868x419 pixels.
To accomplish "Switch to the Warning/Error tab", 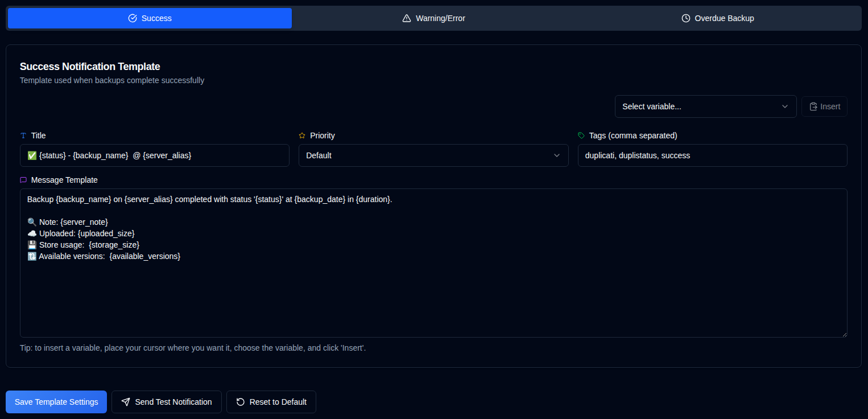I will coord(433,18).
